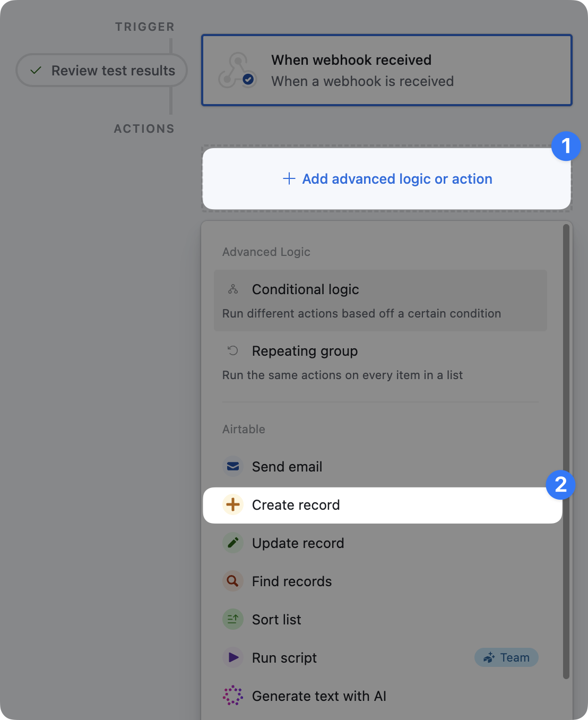Click the purple Run script play icon
The image size is (588, 720).
232,658
